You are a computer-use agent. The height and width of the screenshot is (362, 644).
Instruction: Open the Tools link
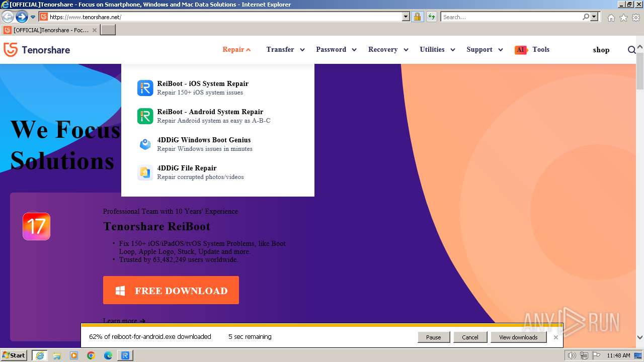pyautogui.click(x=541, y=49)
